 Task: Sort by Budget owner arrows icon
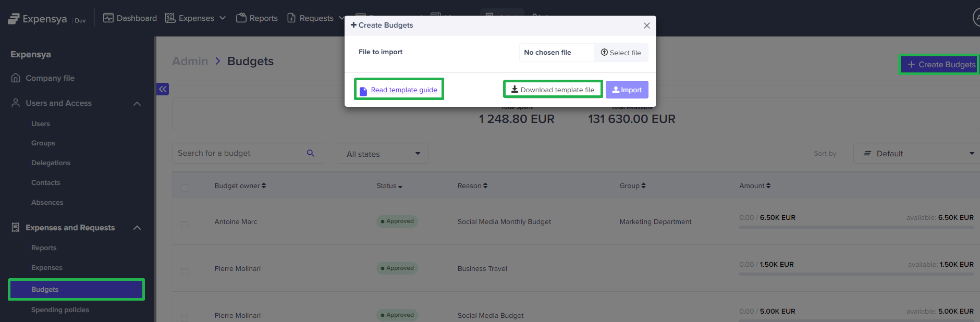(264, 185)
